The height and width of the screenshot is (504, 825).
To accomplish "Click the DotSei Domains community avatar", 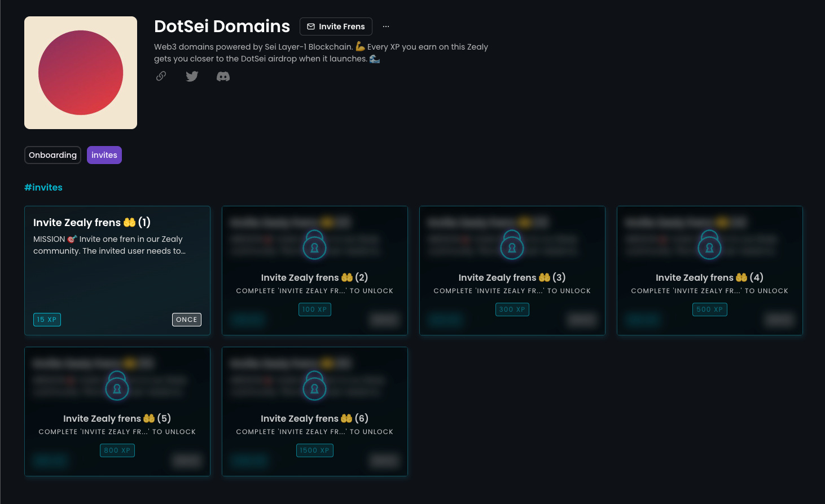I will click(81, 73).
